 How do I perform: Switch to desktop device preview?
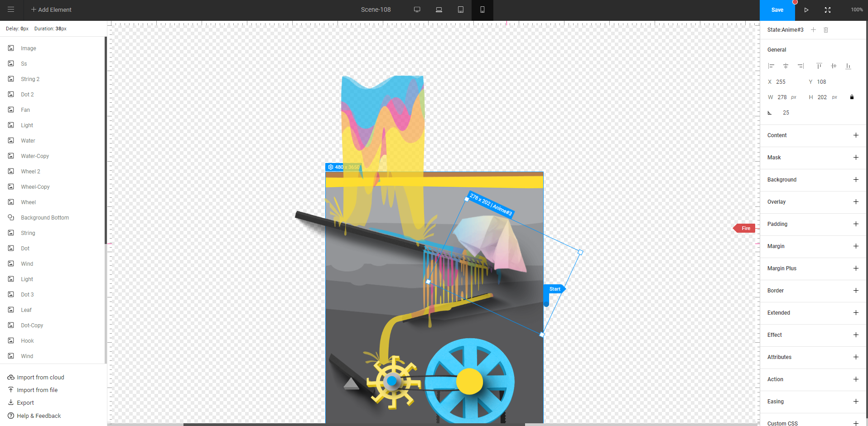coord(417,10)
